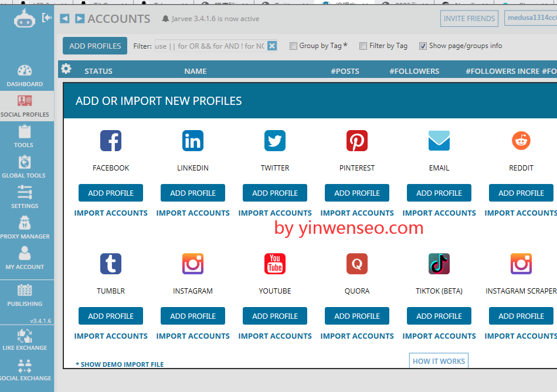Viewport: 557px width, 392px height.
Task: Open Import Accounts under YouTube
Action: pyautogui.click(x=274, y=336)
